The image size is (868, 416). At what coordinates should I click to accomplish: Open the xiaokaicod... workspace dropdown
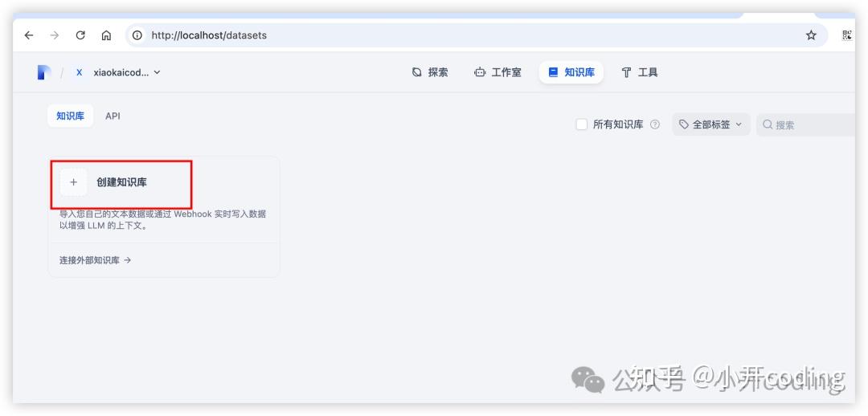tap(127, 72)
